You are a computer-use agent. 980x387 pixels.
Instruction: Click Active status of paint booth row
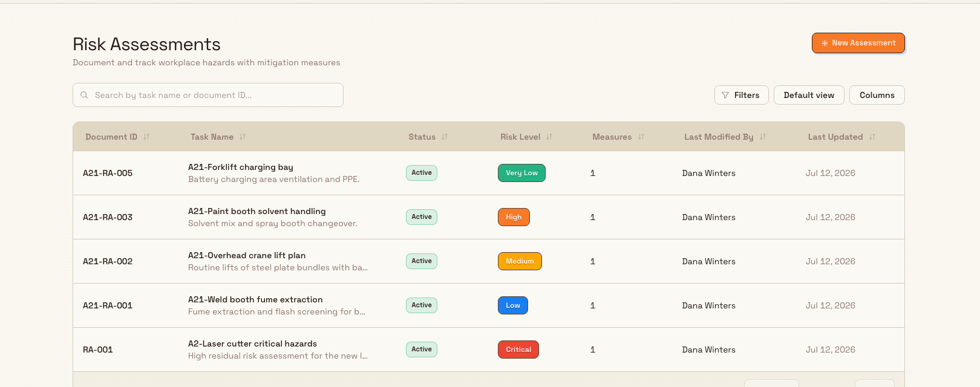(422, 217)
